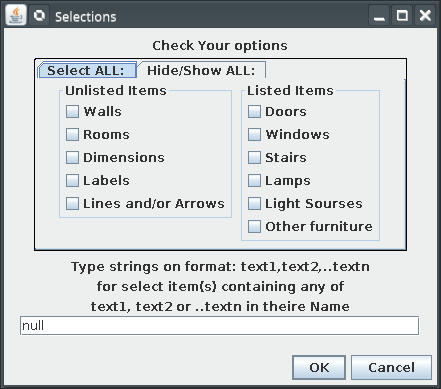This screenshot has height=389, width=441.
Task: Minimize the Selections dialog
Action: coord(379,16)
